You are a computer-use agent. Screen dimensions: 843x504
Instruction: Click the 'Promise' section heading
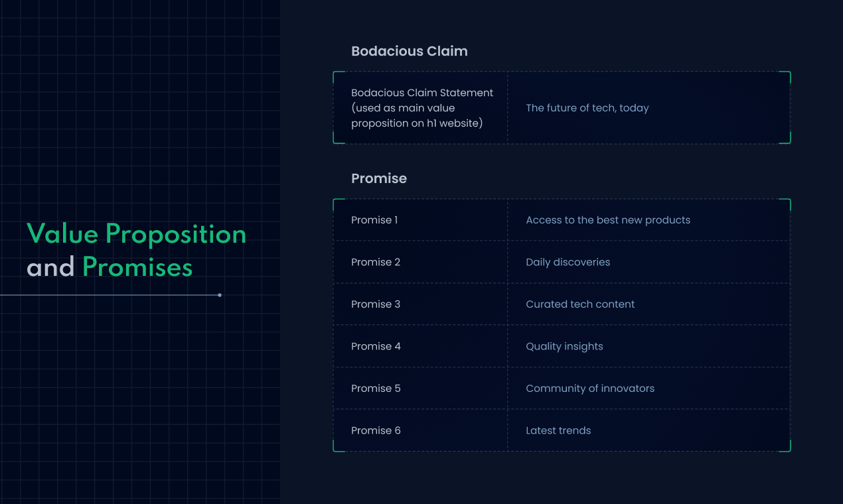(x=379, y=178)
